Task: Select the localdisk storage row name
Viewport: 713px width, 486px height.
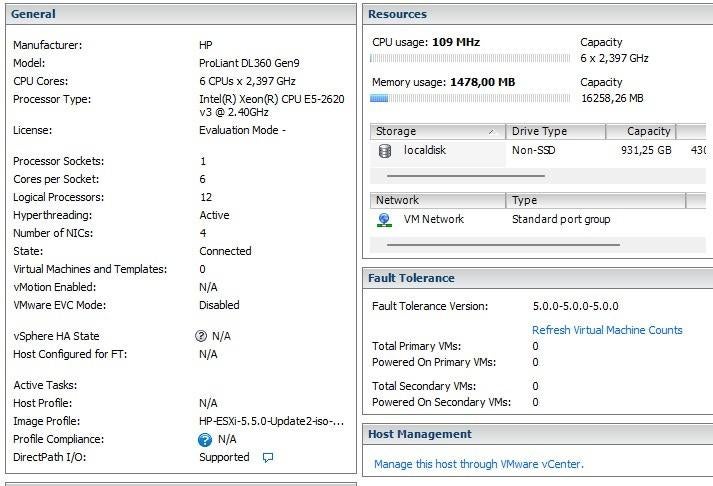Action: click(x=425, y=150)
